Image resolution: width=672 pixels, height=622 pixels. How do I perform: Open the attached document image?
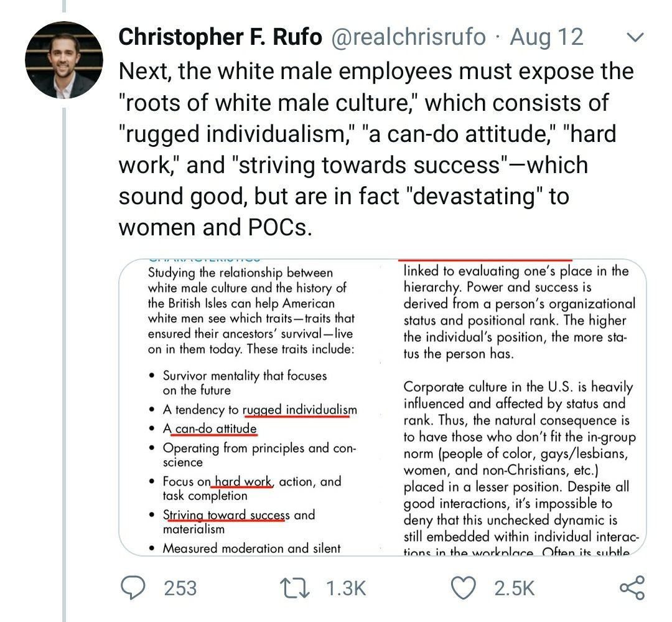(382, 407)
